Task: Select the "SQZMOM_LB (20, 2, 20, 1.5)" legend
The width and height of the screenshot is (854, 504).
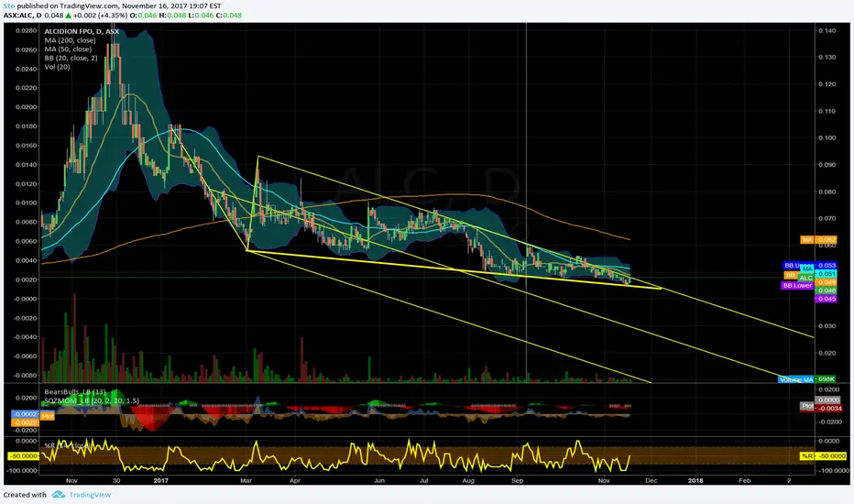Action: pyautogui.click(x=92, y=400)
